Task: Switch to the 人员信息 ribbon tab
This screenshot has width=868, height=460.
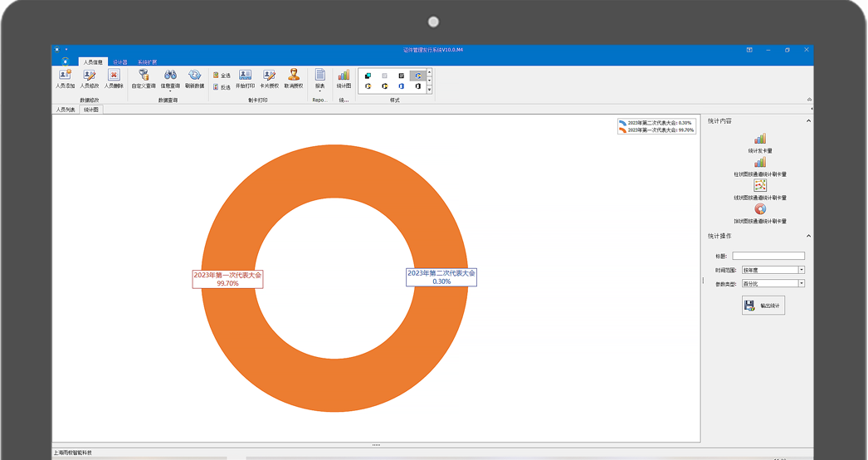Action: pyautogui.click(x=93, y=62)
